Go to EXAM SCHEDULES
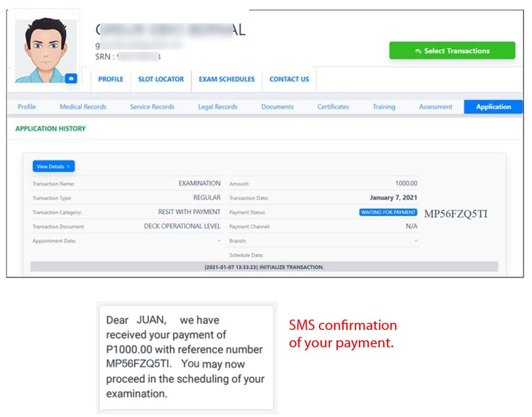This screenshot has width=532, height=417. tap(227, 79)
